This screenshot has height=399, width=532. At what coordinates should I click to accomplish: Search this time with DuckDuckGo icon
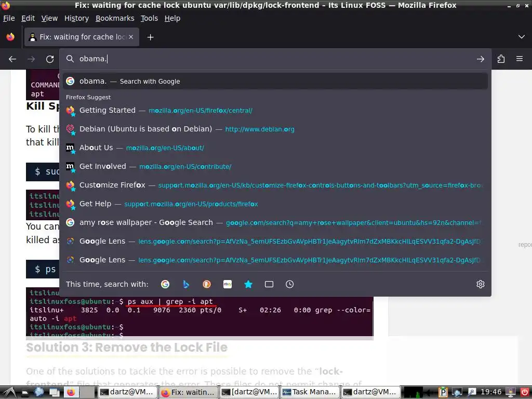click(x=207, y=284)
